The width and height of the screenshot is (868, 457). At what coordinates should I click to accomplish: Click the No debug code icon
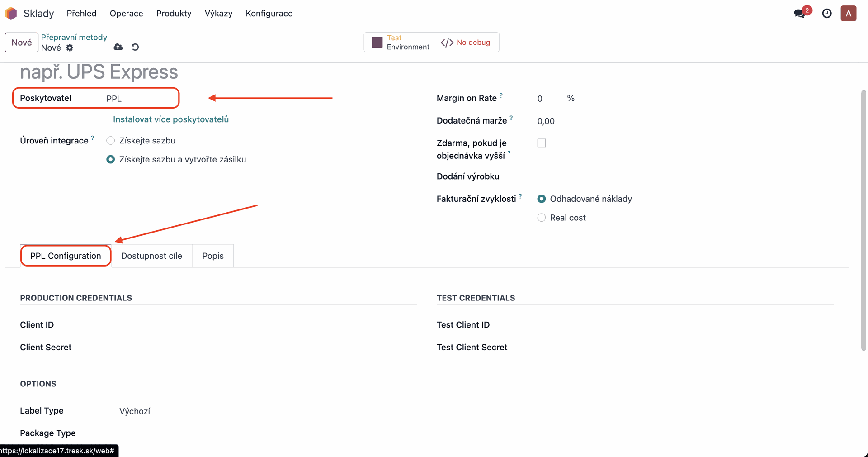pyautogui.click(x=447, y=43)
